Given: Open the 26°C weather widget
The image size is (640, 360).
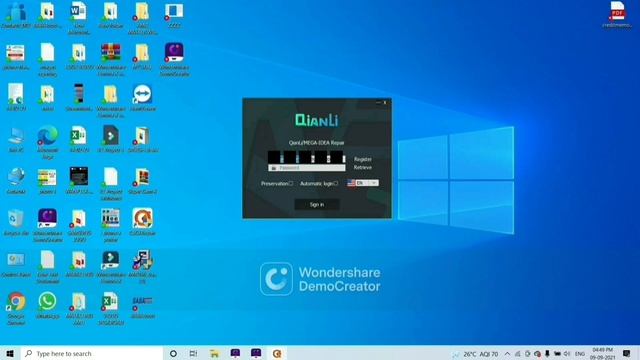Looking at the screenshot, I should [475, 354].
